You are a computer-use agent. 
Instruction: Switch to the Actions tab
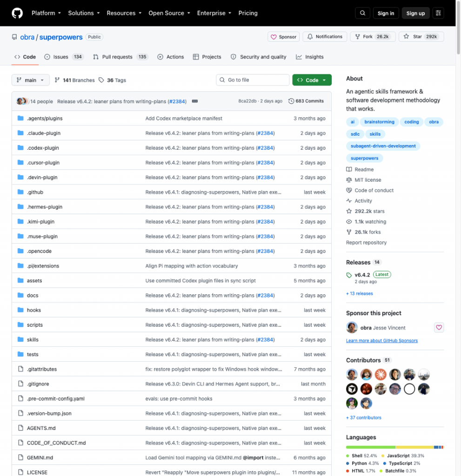pyautogui.click(x=170, y=57)
